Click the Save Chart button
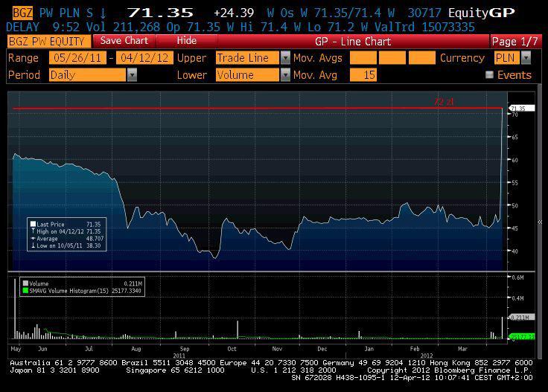 pyautogui.click(x=124, y=41)
